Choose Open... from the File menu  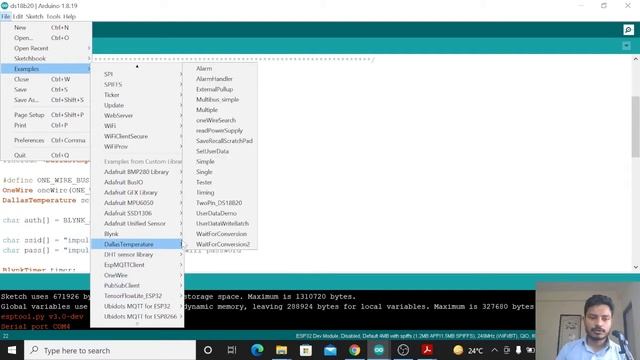click(x=46, y=38)
